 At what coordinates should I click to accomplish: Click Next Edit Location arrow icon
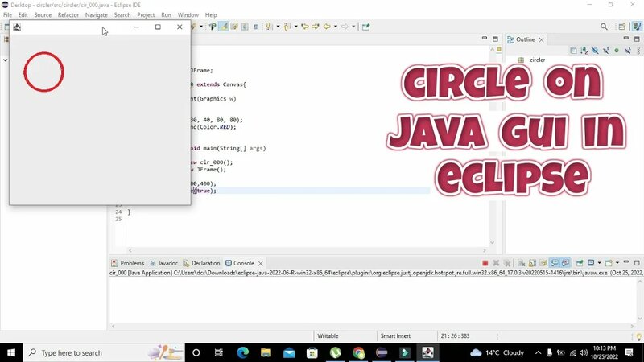click(316, 27)
